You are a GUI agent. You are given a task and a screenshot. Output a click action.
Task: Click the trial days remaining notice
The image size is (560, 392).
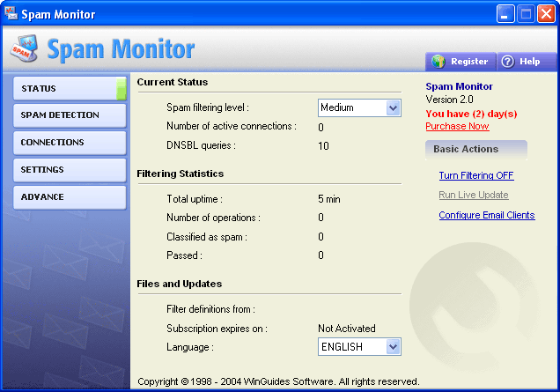(471, 114)
